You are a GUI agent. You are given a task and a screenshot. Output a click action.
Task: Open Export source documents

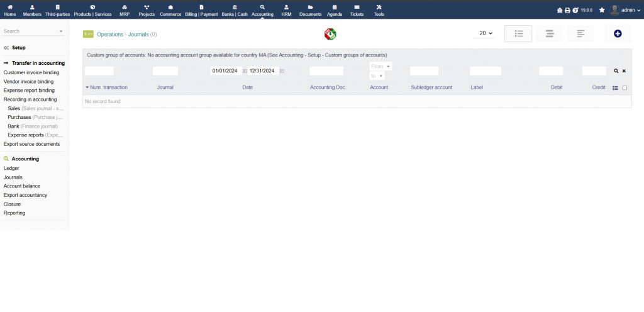(31, 144)
